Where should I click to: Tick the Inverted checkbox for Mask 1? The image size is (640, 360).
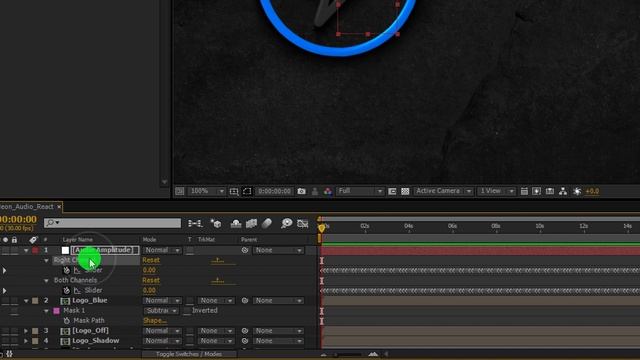[187, 311]
